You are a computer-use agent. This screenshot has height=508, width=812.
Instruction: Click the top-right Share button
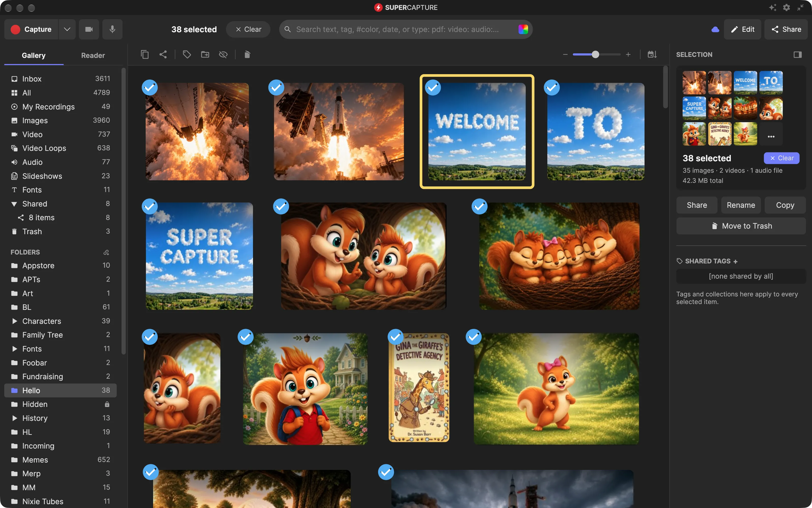click(x=786, y=29)
